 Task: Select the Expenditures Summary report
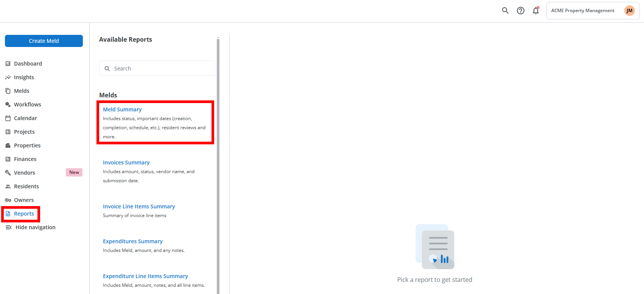(132, 241)
